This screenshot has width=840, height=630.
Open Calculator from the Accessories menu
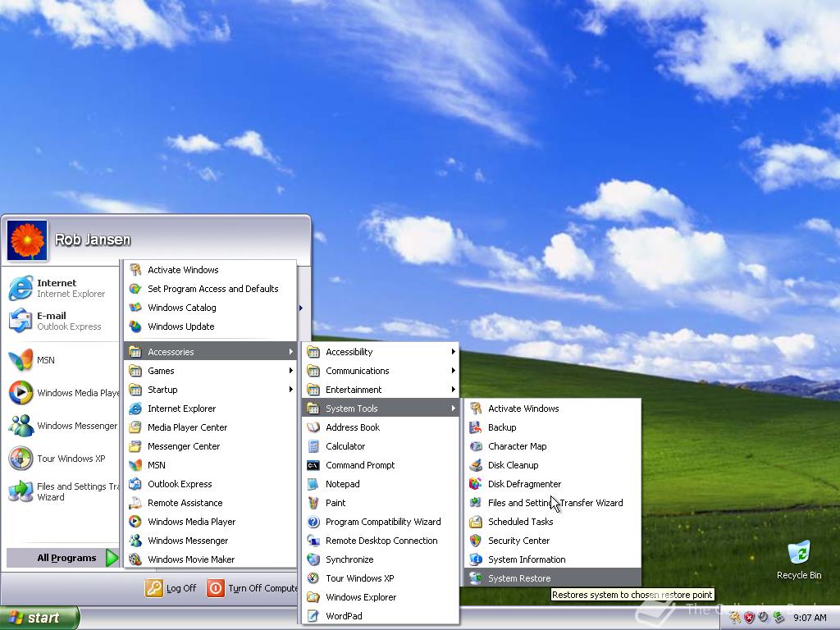pyautogui.click(x=345, y=445)
